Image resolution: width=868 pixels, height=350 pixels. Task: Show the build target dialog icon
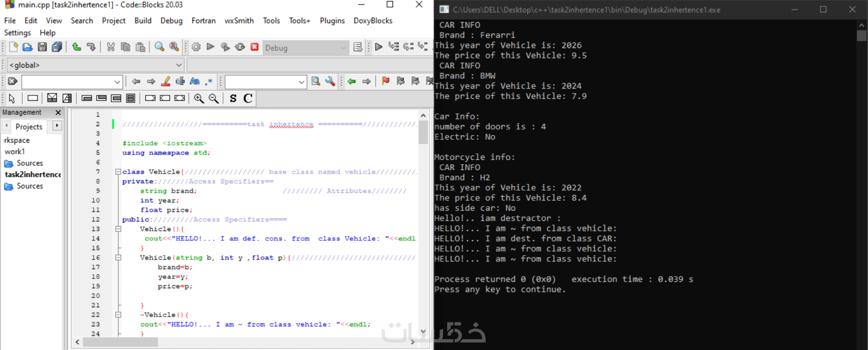coord(358,47)
